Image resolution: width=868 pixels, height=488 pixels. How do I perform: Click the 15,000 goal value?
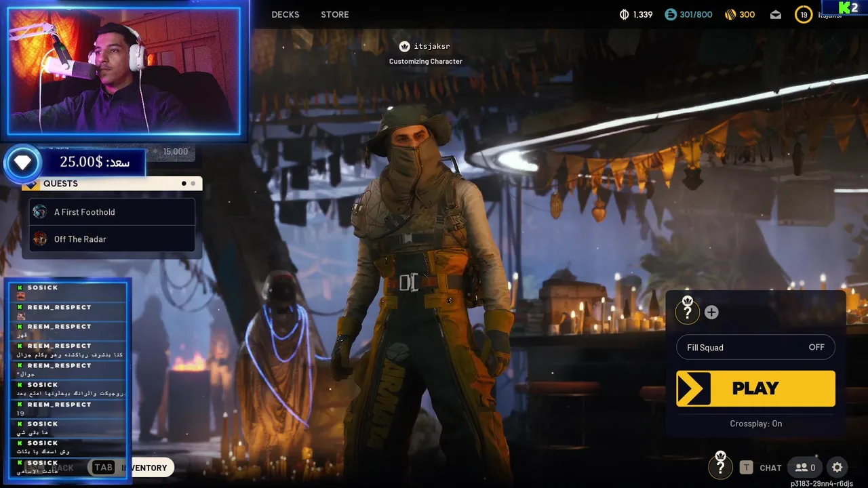pos(176,152)
